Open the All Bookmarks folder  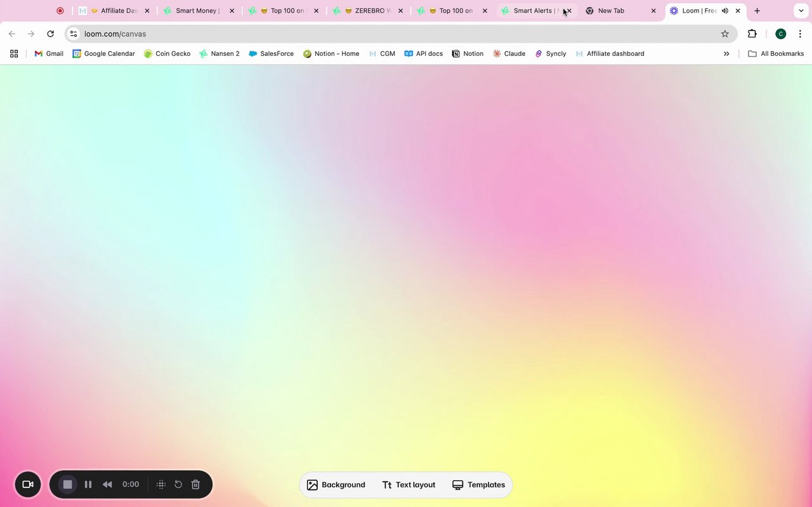(776, 54)
